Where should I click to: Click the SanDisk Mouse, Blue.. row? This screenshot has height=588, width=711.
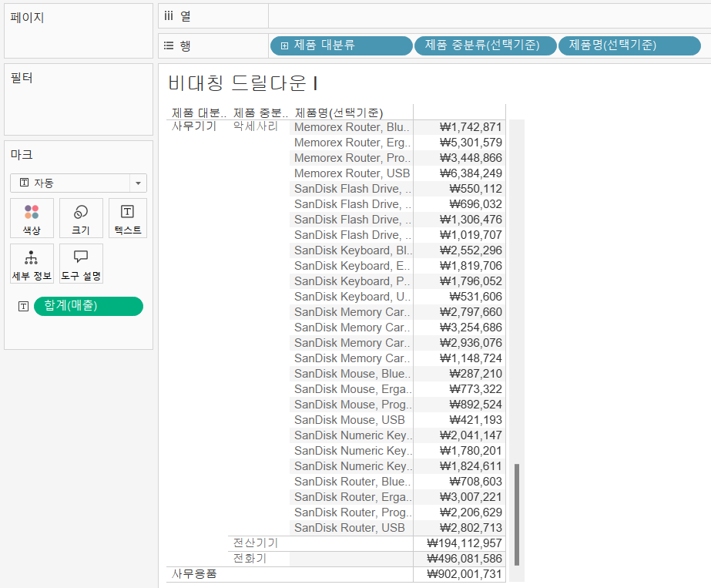[x=352, y=374]
